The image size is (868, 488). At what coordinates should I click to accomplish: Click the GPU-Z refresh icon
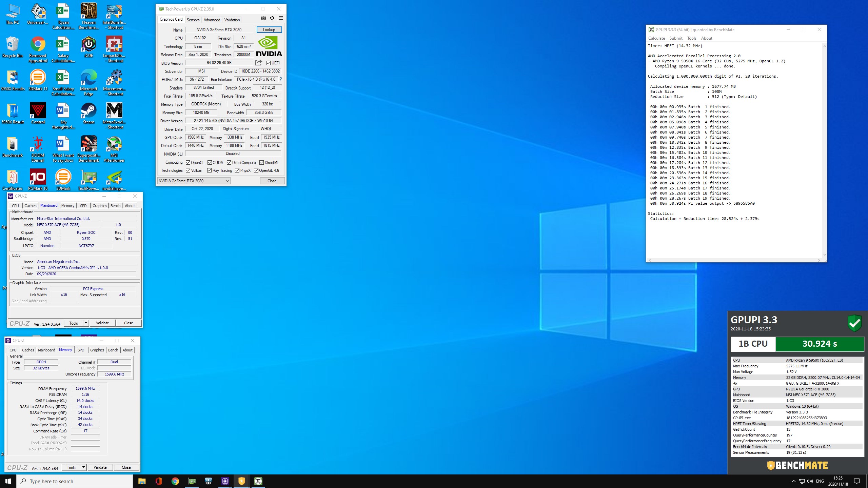coord(272,18)
